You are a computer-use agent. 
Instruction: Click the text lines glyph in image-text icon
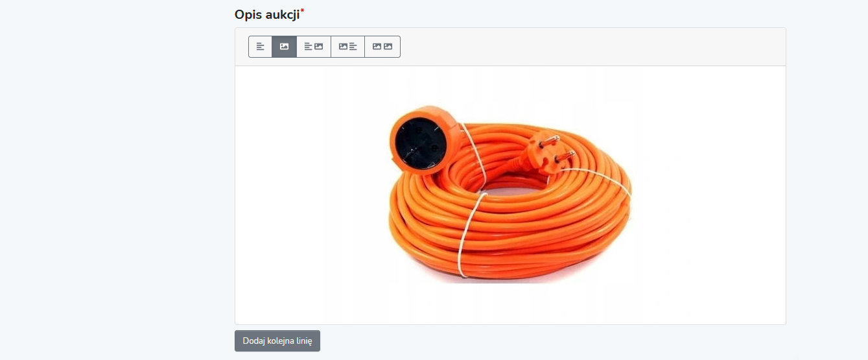(353, 47)
